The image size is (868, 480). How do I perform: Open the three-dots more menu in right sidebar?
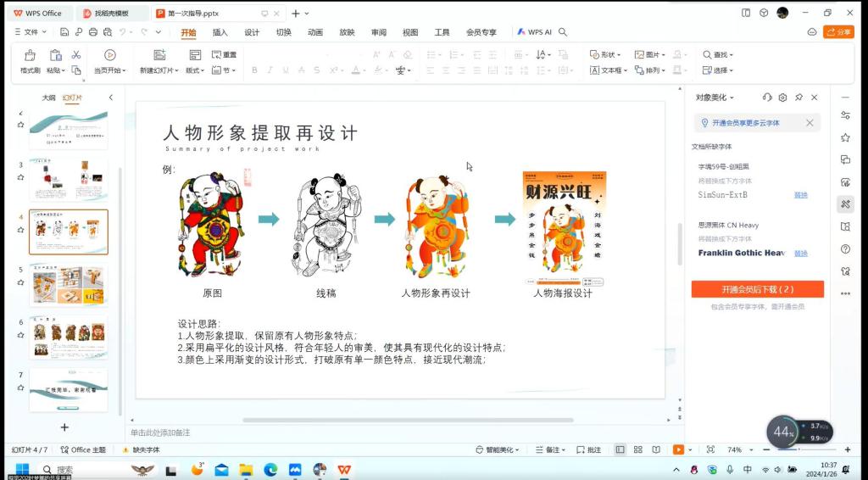point(845,293)
